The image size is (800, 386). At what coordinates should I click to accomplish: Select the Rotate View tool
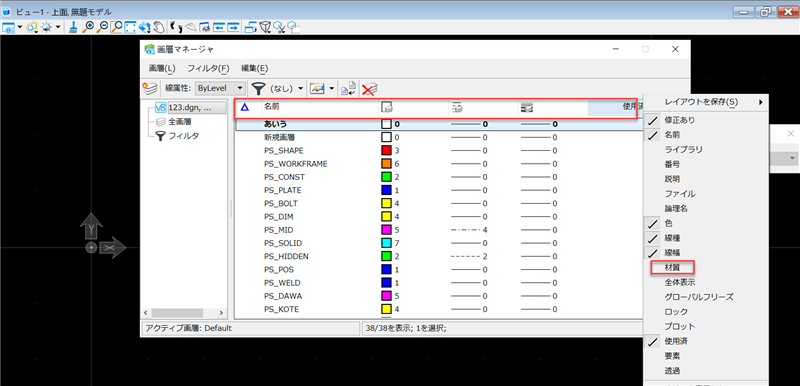coord(145,27)
